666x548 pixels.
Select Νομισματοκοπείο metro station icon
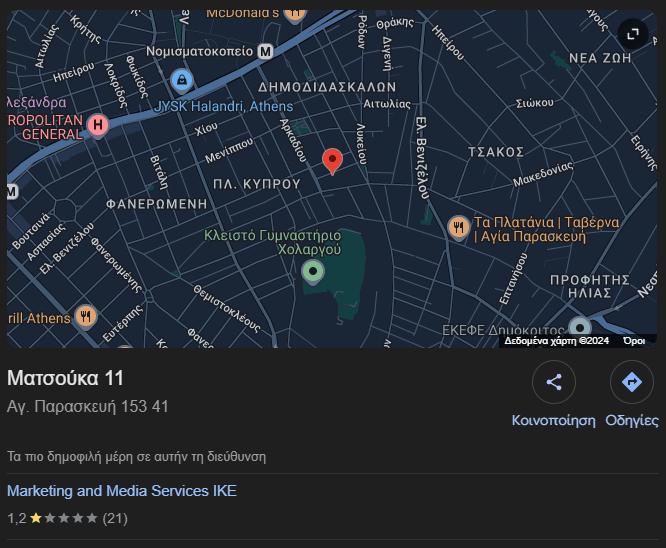[265, 52]
